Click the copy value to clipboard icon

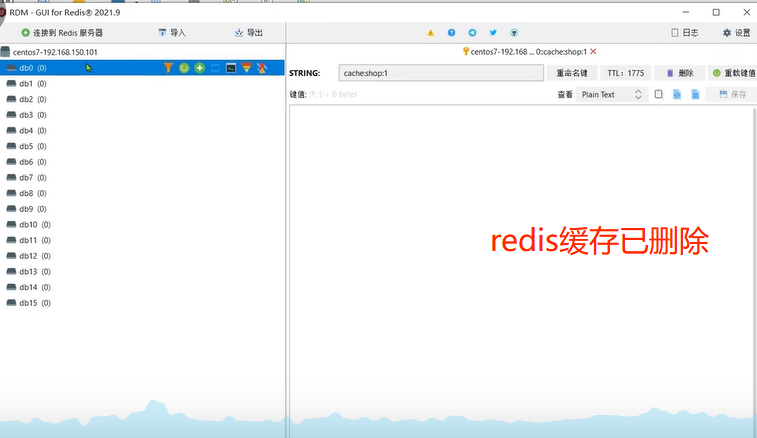coord(659,94)
